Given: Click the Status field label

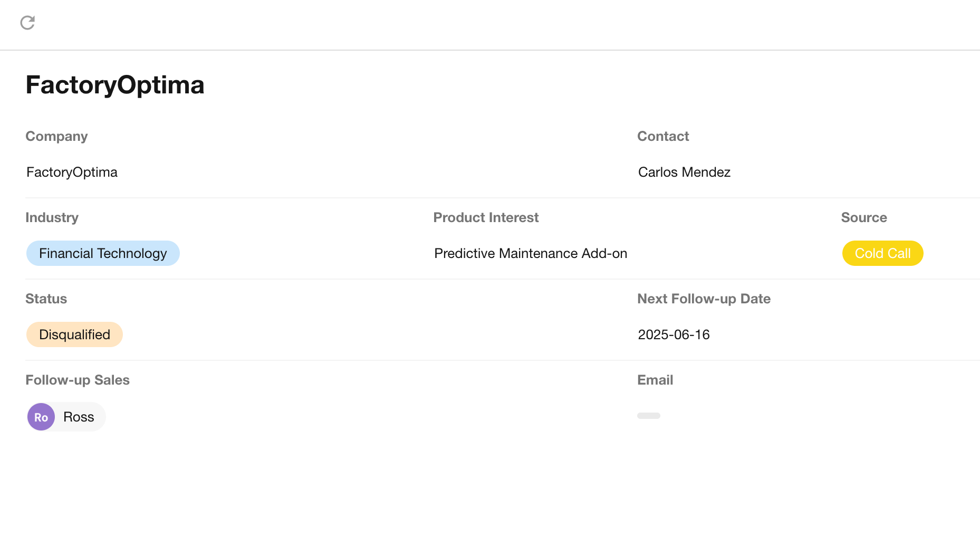Looking at the screenshot, I should pos(46,299).
